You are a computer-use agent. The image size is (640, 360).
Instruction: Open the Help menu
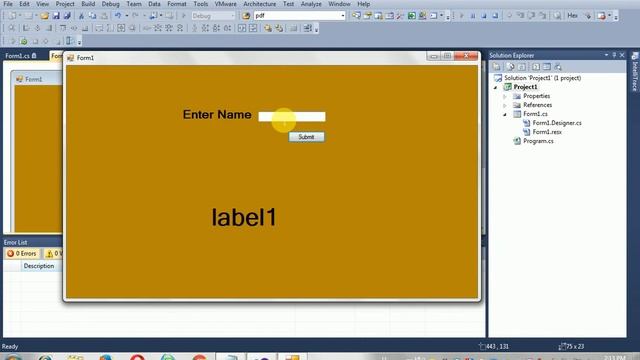(x=363, y=4)
